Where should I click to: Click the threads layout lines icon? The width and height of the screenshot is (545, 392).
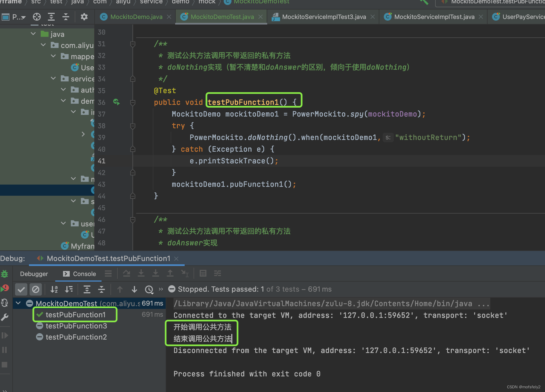coord(108,274)
